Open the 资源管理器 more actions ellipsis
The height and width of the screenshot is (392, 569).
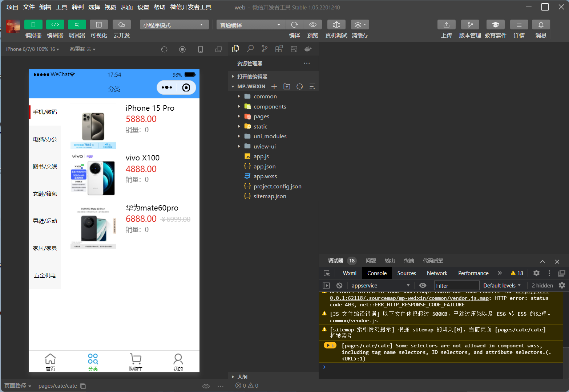(307, 63)
